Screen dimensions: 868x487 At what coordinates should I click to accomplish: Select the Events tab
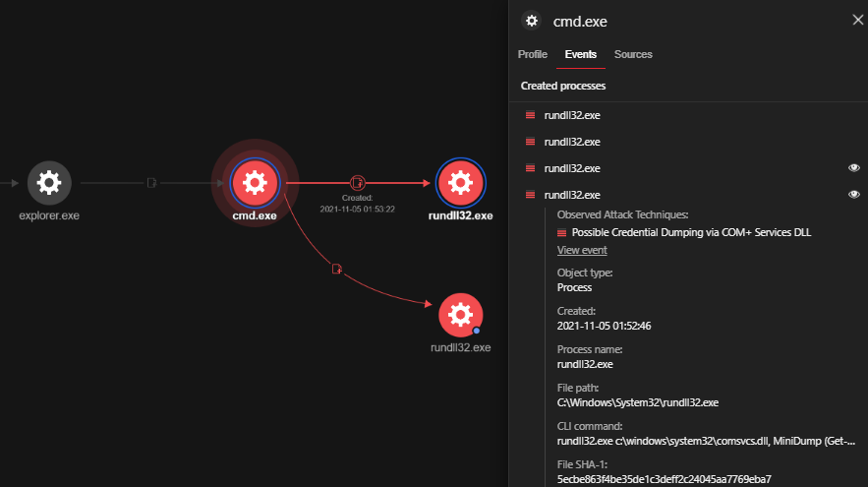point(580,54)
